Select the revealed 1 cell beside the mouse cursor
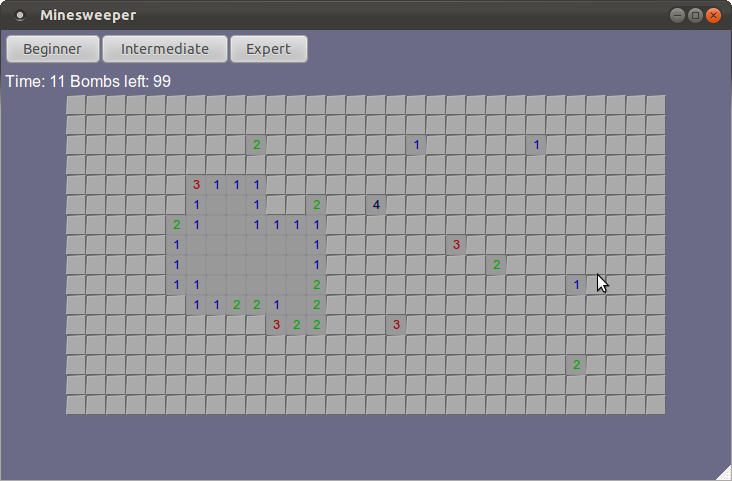732x481 pixels. (577, 284)
